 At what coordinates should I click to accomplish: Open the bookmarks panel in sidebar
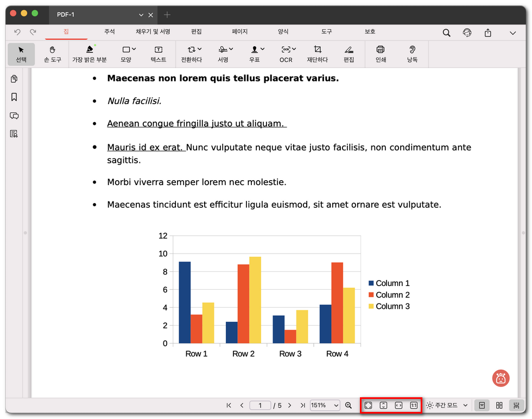(x=14, y=97)
